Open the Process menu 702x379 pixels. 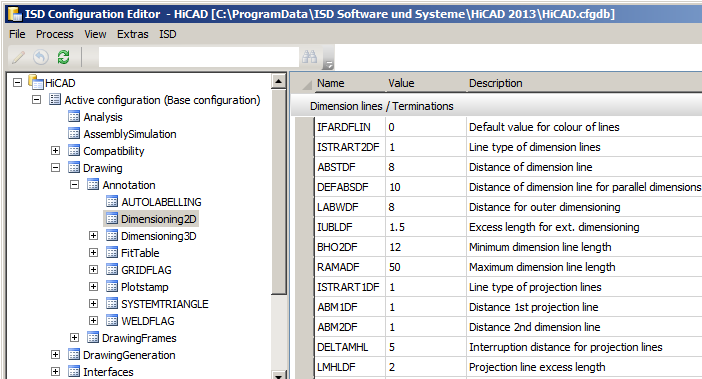pyautogui.click(x=55, y=34)
